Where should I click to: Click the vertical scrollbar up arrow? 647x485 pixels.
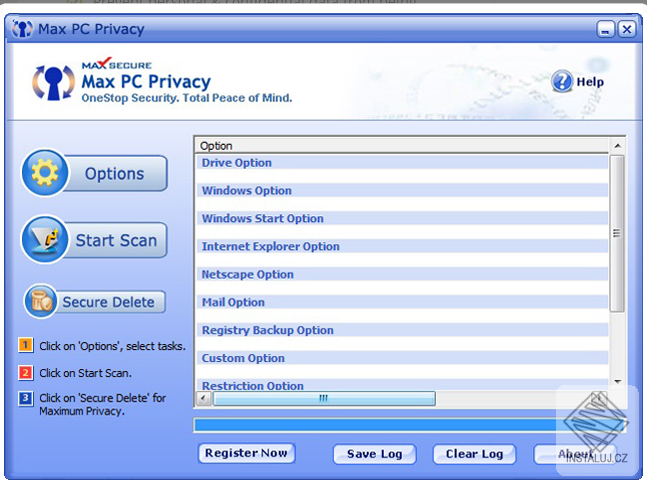[618, 146]
